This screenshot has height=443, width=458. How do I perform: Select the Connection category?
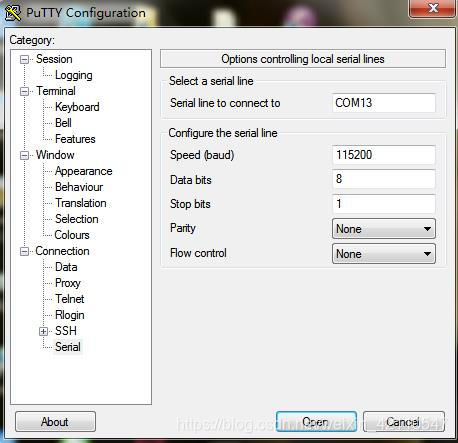[x=62, y=251]
